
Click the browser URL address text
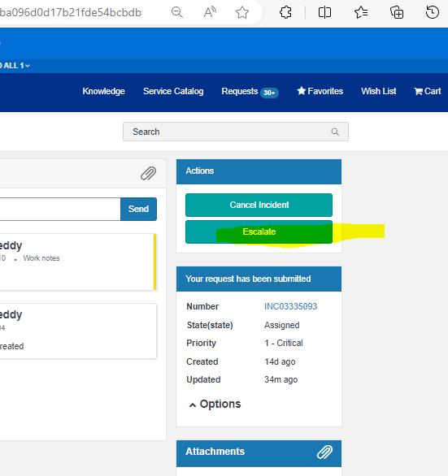(x=71, y=12)
